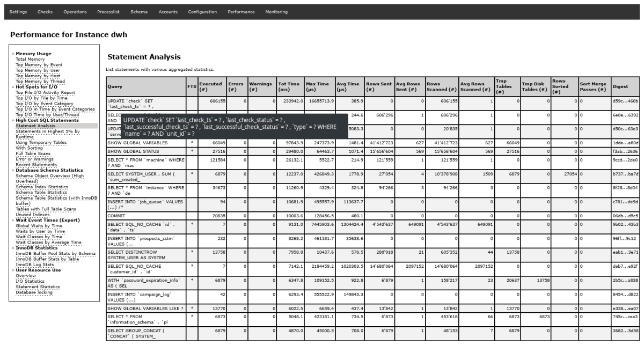644x345 pixels.
Task: Open the With Sorting statements link
Action: pyautogui.click(x=28, y=148)
